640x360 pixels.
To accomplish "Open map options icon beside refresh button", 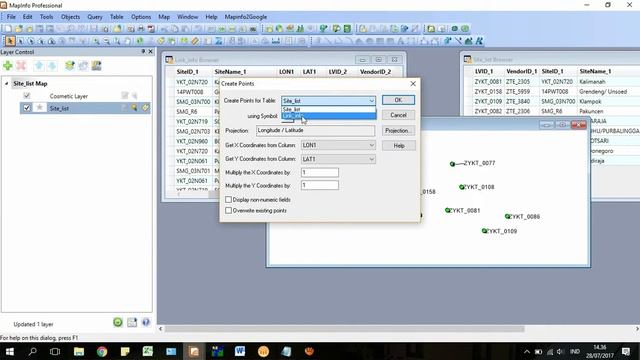I will tap(132, 322).
